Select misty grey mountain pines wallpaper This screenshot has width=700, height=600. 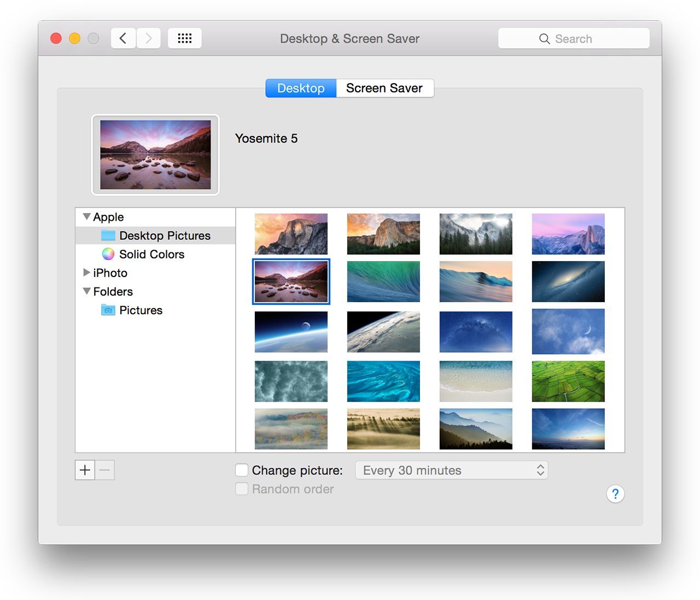click(x=476, y=234)
